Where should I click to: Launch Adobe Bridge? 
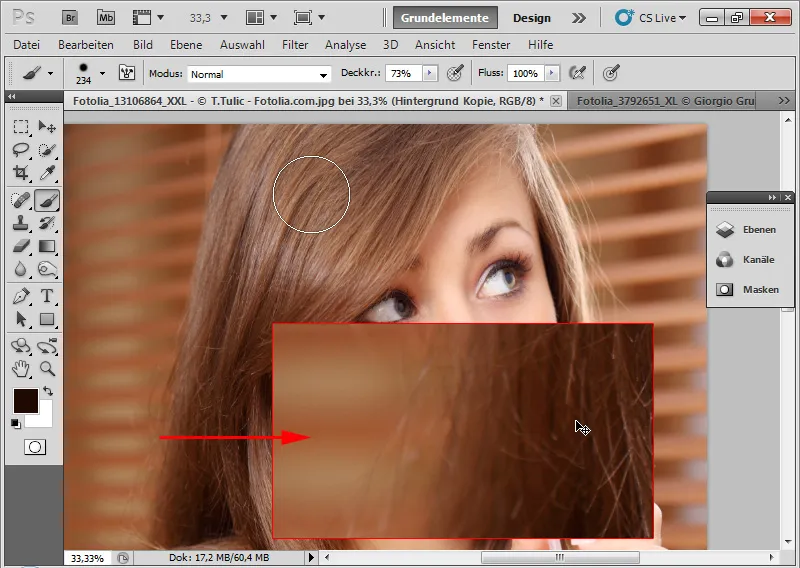[70, 18]
